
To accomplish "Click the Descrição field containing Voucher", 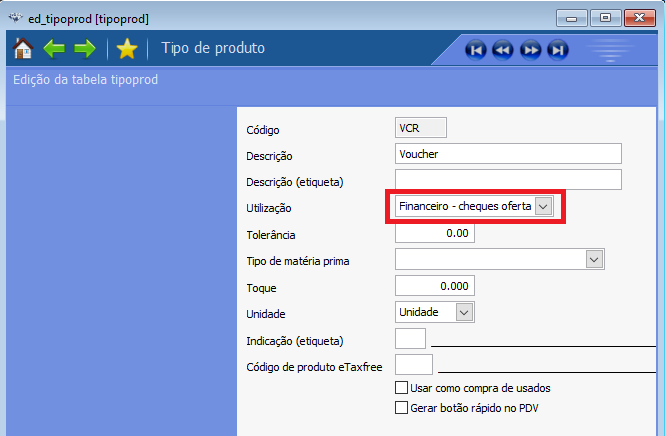I will pyautogui.click(x=508, y=154).
